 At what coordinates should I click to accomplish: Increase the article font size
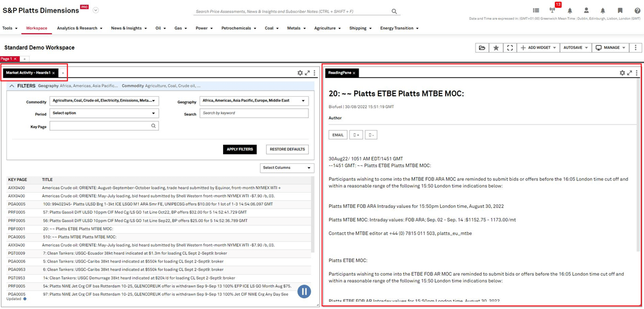tap(356, 135)
